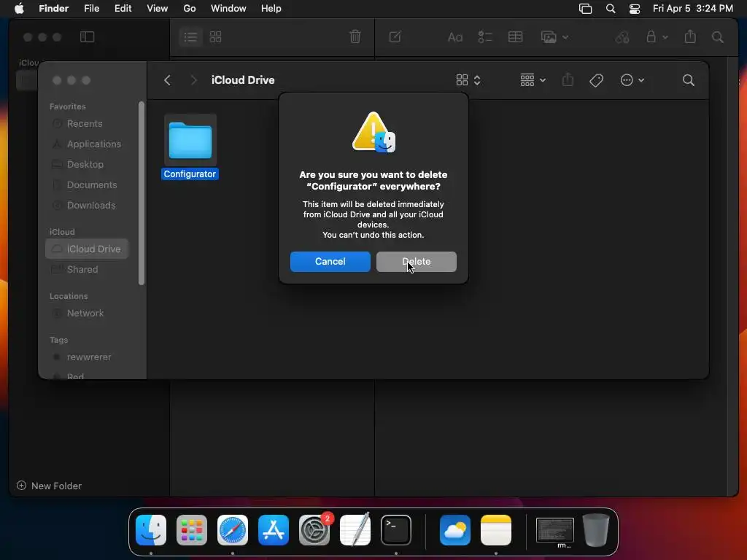Viewport: 747px width, 560px height.
Task: Open Launchpad from the Dock
Action: 192,530
